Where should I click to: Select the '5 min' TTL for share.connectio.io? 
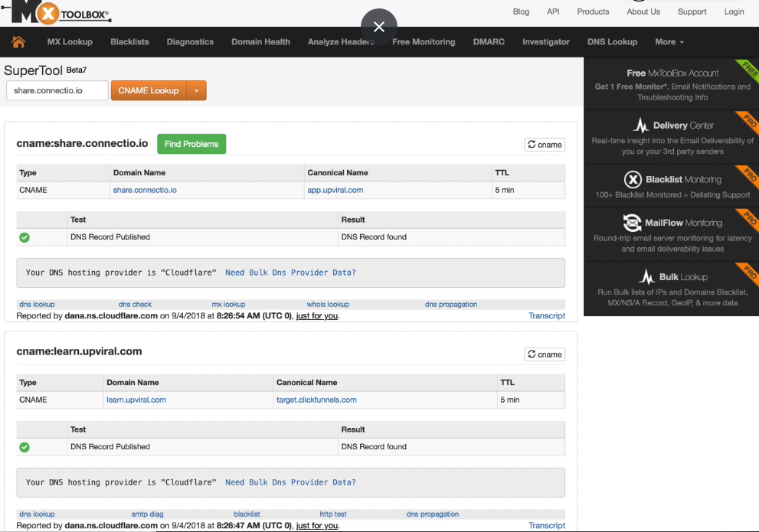505,190
